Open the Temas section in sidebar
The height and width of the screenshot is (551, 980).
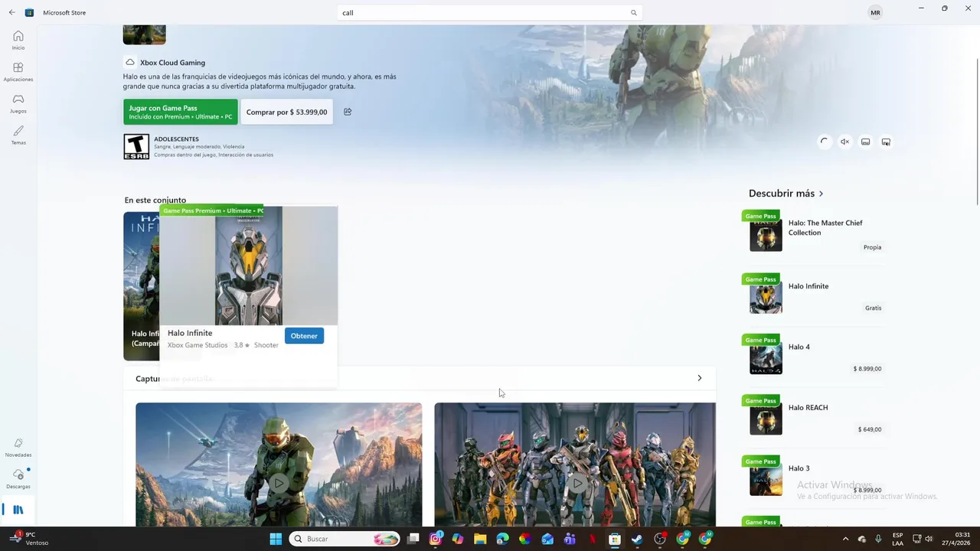point(18,135)
